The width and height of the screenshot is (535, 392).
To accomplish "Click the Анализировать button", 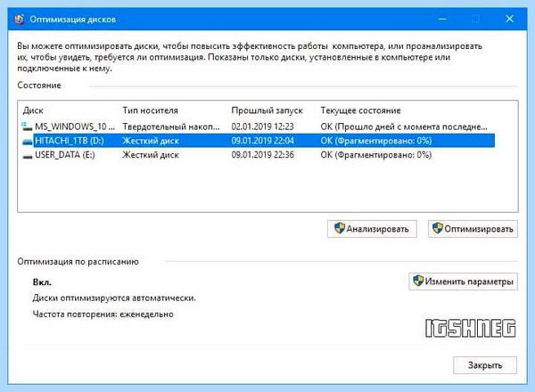I will (372, 229).
